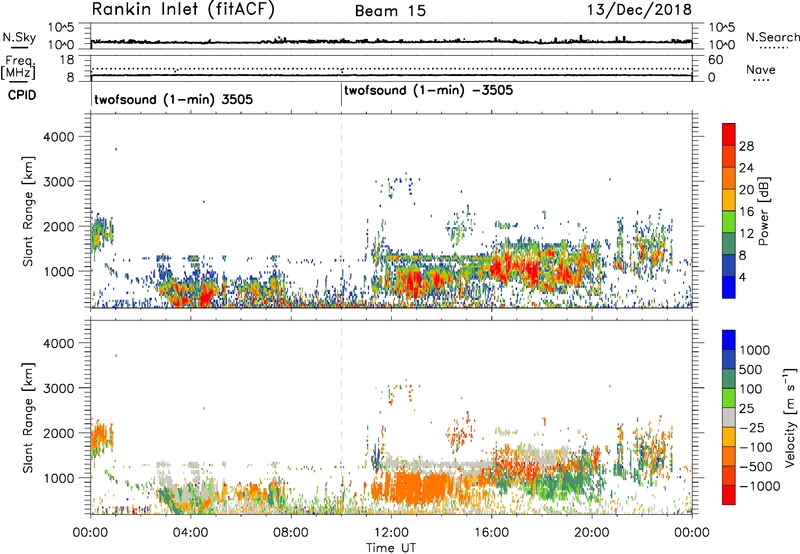Screen dimensions: 800x554
Task: Click the blue bottom segment of the power colorbar
Action: [x=729, y=287]
